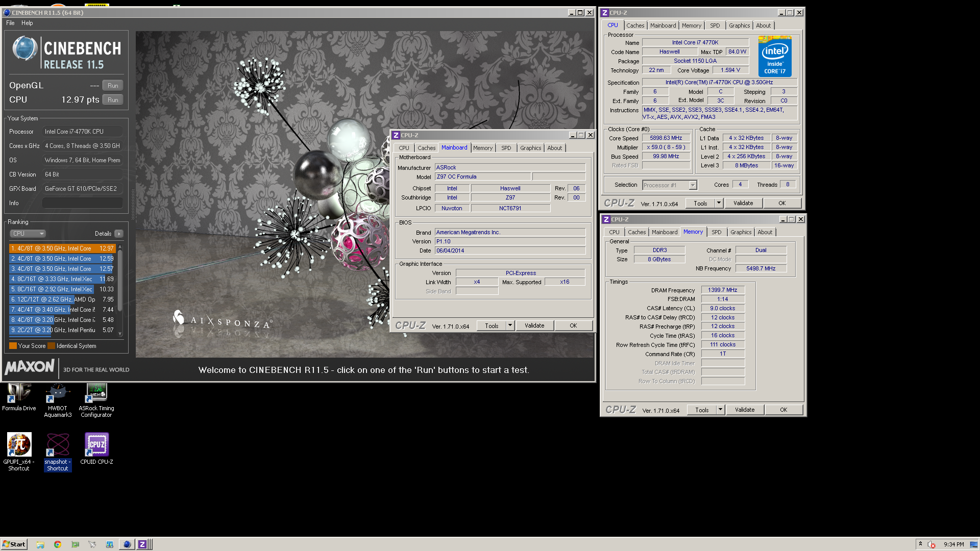Open the HWBOT Aquamark3 desktop icon
980x551 pixels.
(x=58, y=400)
